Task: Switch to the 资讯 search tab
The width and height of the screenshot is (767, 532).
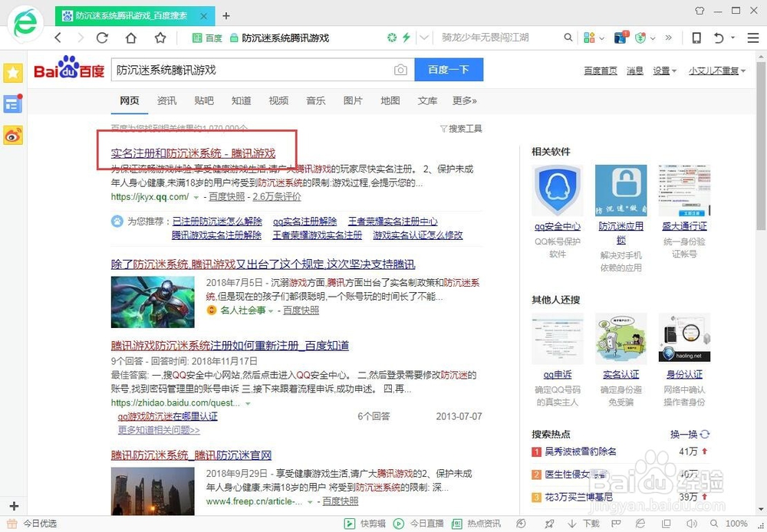Action: click(x=166, y=100)
